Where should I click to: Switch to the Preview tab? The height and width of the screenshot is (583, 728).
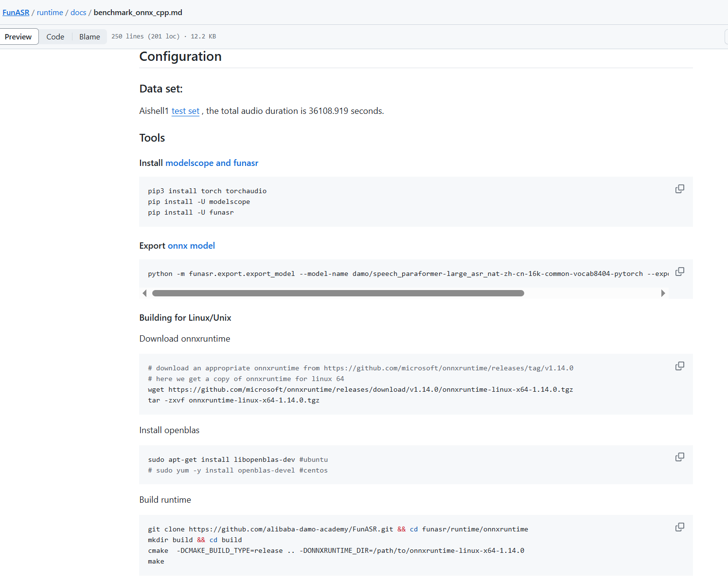(18, 37)
